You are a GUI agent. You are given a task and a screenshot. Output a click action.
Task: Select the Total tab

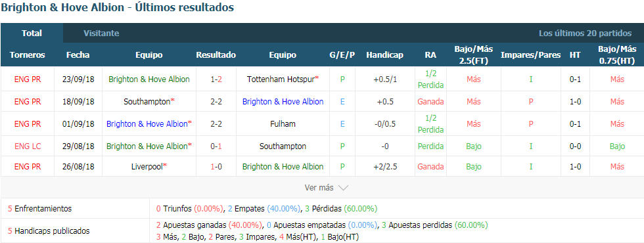tap(32, 33)
